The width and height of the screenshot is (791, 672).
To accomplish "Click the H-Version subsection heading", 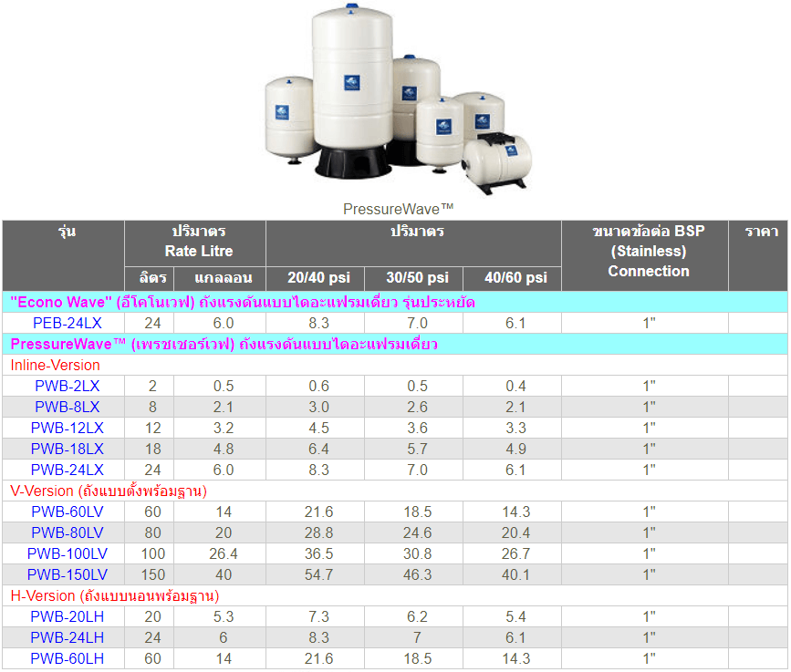I will point(114,595).
